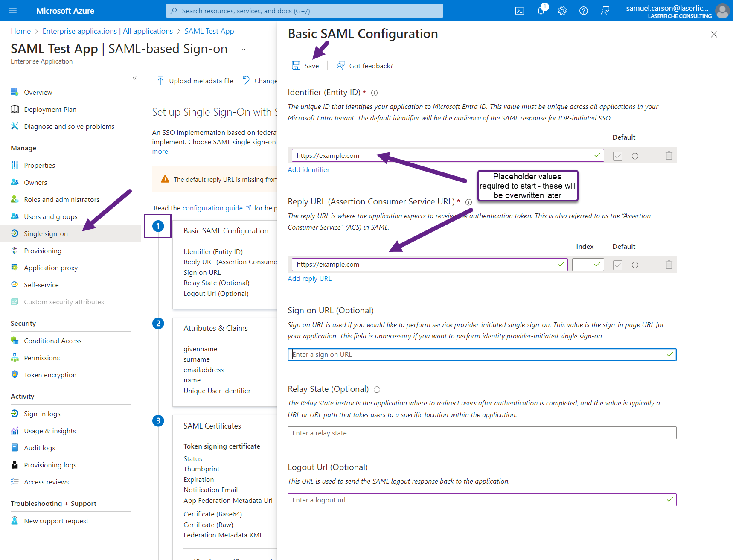Open Cloud Shell from the top bar

click(519, 11)
